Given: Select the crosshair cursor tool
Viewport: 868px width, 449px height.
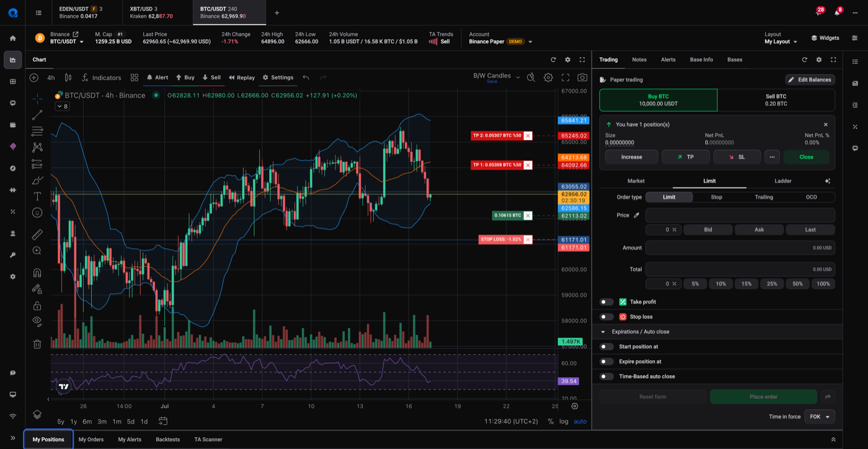Looking at the screenshot, I should tap(37, 99).
